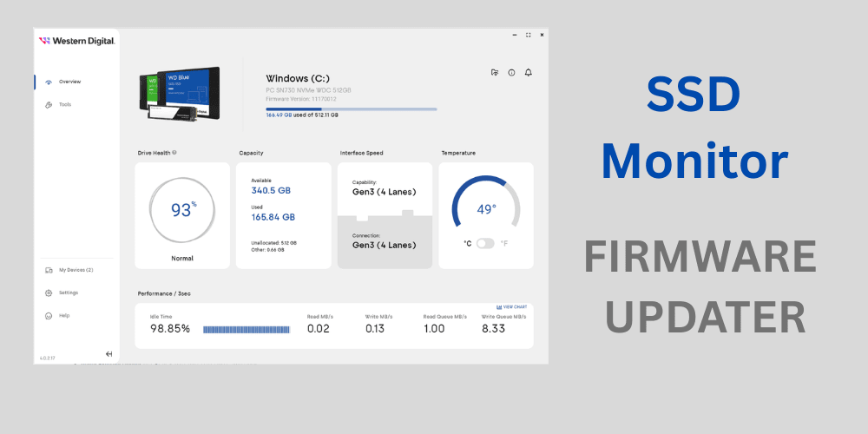Click the version number 4.0.2.17
The height and width of the screenshot is (434, 868).
(x=47, y=358)
